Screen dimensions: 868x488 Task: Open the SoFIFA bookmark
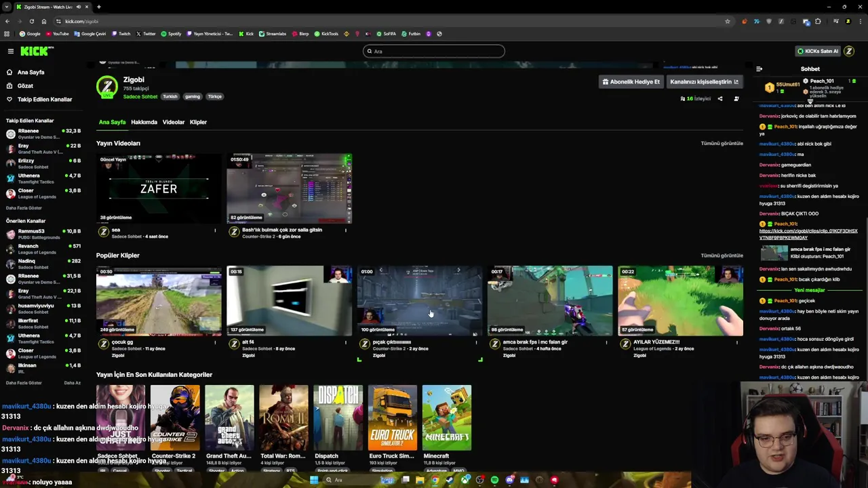click(x=387, y=34)
